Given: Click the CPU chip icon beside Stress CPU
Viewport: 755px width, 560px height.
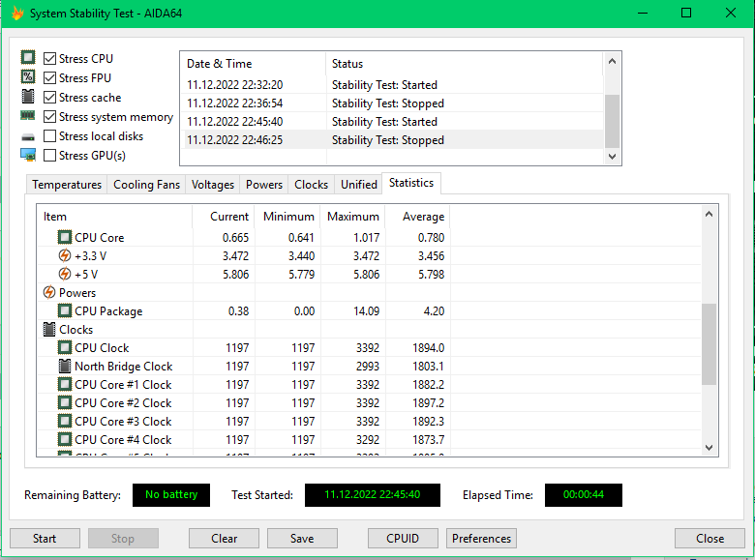Looking at the screenshot, I should pyautogui.click(x=28, y=58).
